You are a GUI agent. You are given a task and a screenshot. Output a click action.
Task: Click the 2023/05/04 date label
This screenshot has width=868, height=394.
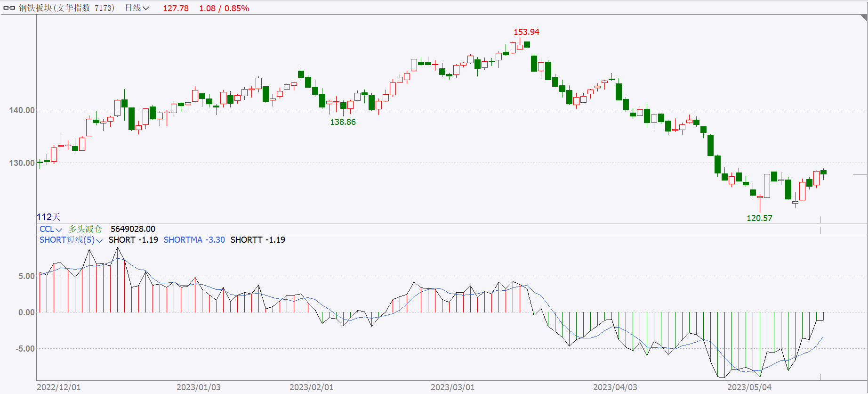pyautogui.click(x=749, y=387)
